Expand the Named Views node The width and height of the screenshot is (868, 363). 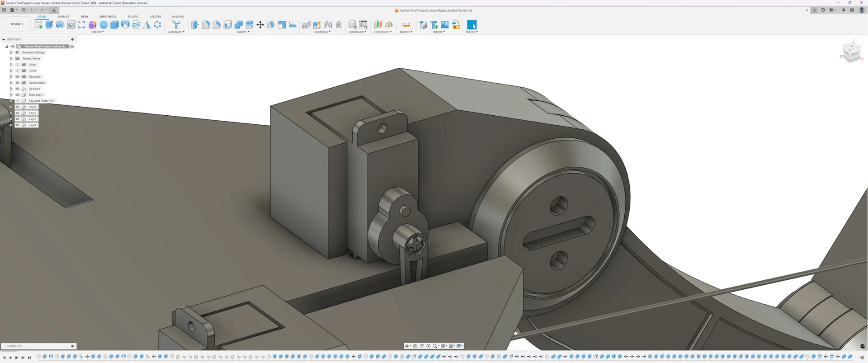11,58
